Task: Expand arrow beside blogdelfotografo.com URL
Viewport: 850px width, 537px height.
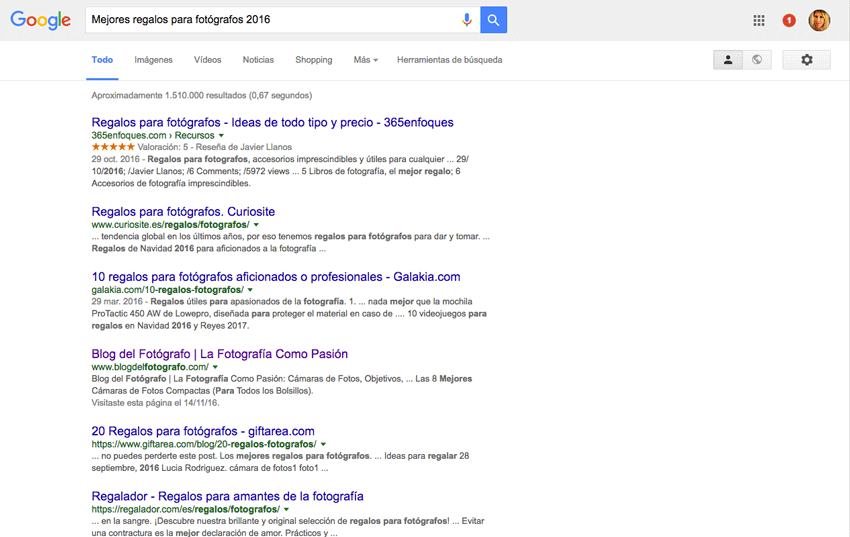Action: click(x=215, y=367)
